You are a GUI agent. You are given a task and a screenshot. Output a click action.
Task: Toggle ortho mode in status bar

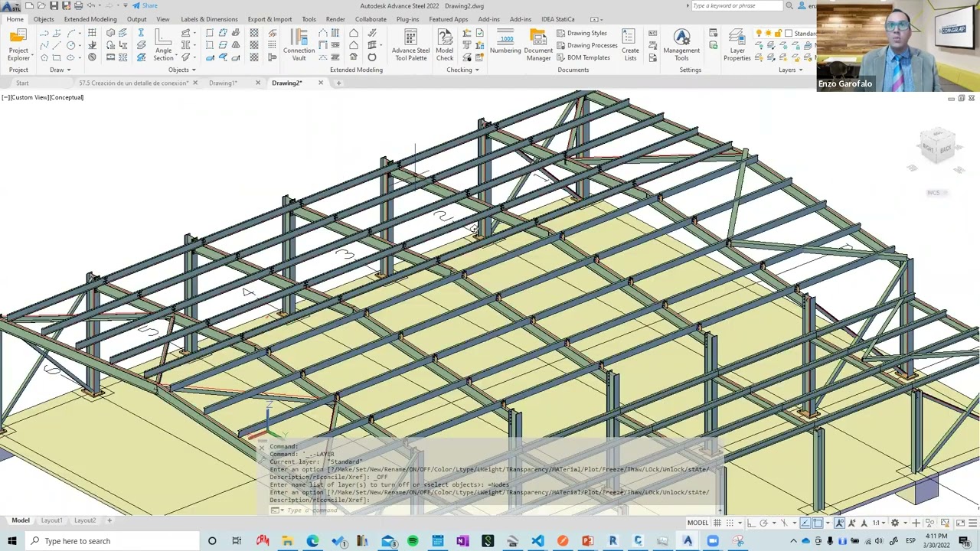click(x=751, y=523)
